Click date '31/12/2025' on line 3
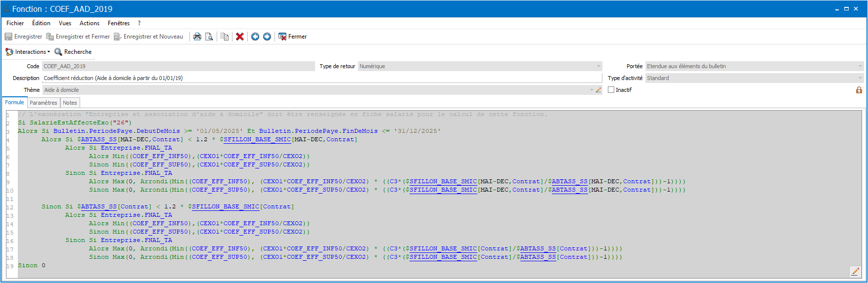868x283 pixels. click(x=417, y=131)
